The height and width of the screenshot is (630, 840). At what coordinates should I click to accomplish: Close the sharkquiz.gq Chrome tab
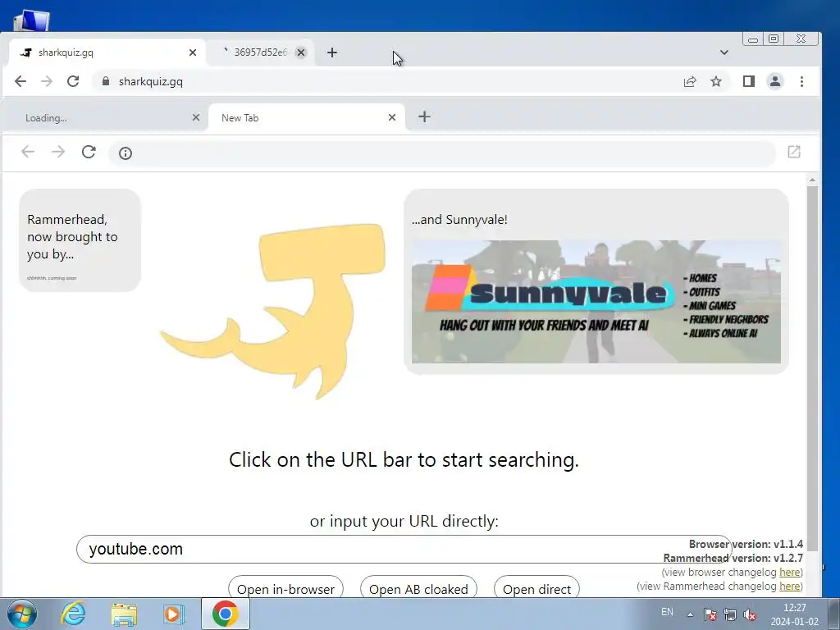(x=193, y=52)
